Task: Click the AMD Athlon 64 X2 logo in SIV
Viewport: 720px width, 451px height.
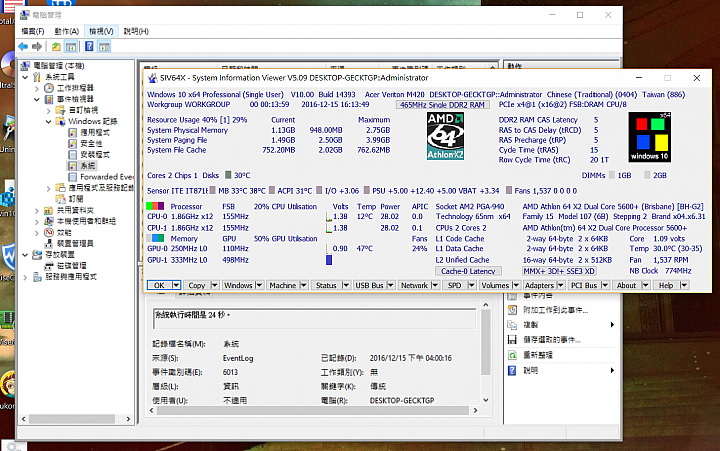Action: click(x=445, y=136)
